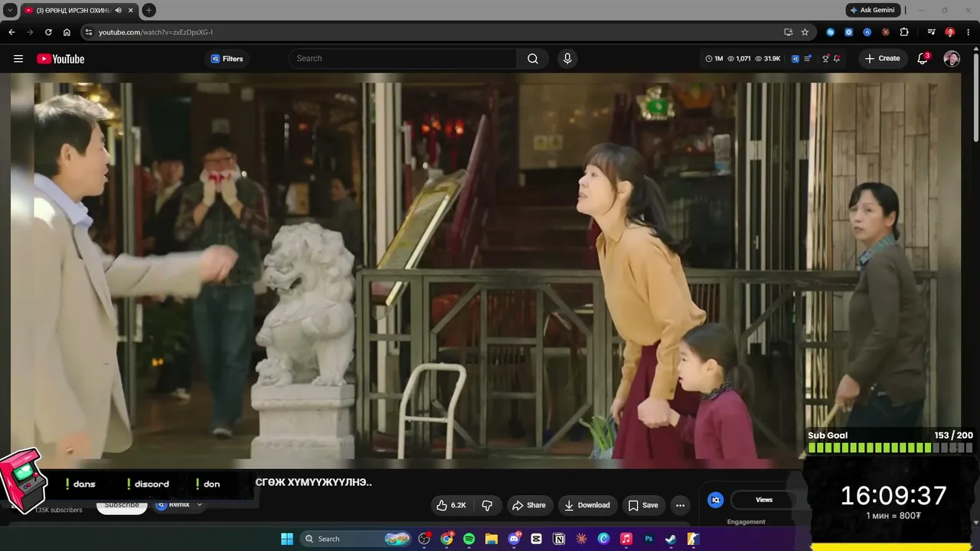
Task: Click Ask Gemini button
Action: tap(872, 10)
